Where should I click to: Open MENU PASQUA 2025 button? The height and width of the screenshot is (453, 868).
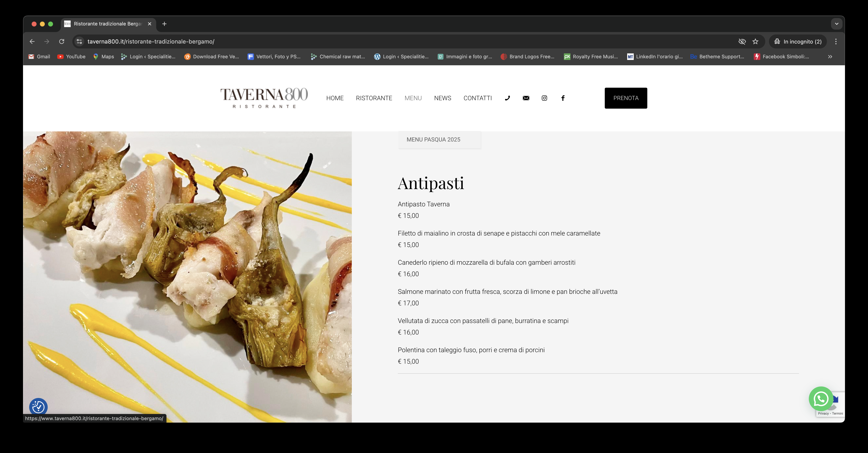[x=439, y=139]
